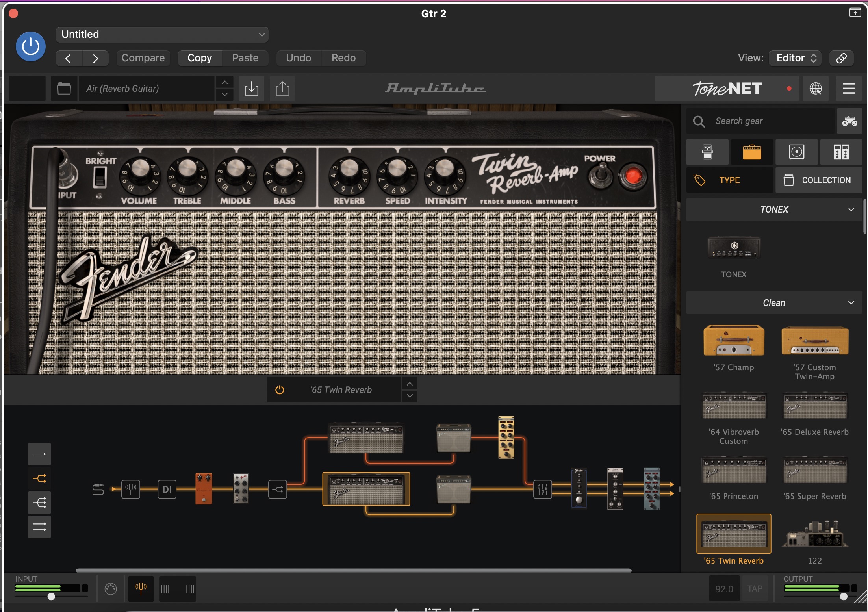Toggle the '65 Twin Reverb power bypass
868x612 pixels.
pos(280,390)
